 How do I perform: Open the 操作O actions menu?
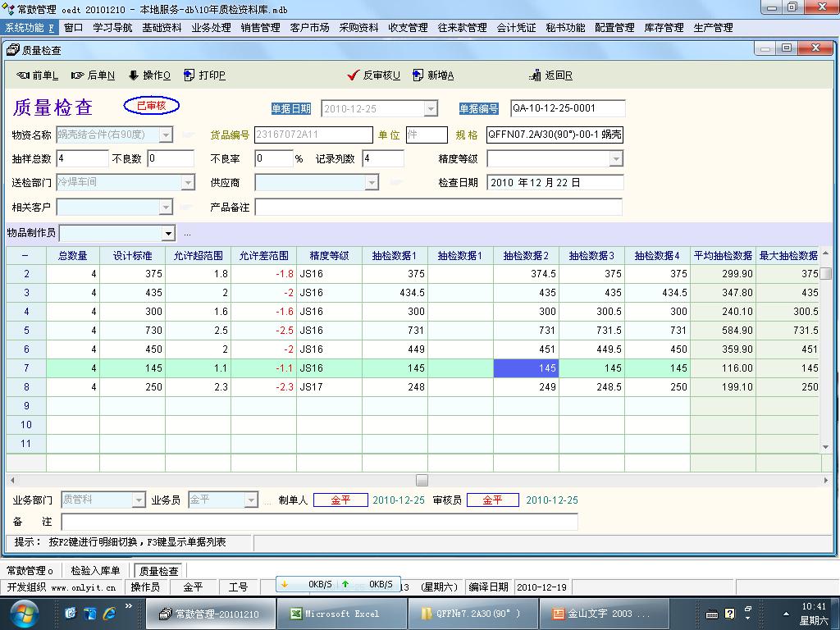pos(149,75)
